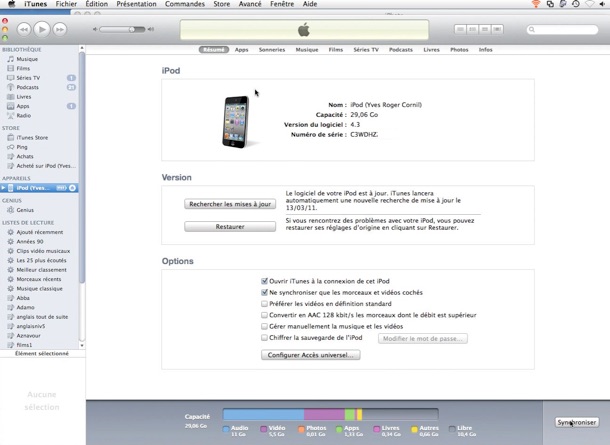Click Rechercher les mises à jour button
Screen dimensions: 610x445
point(230,204)
